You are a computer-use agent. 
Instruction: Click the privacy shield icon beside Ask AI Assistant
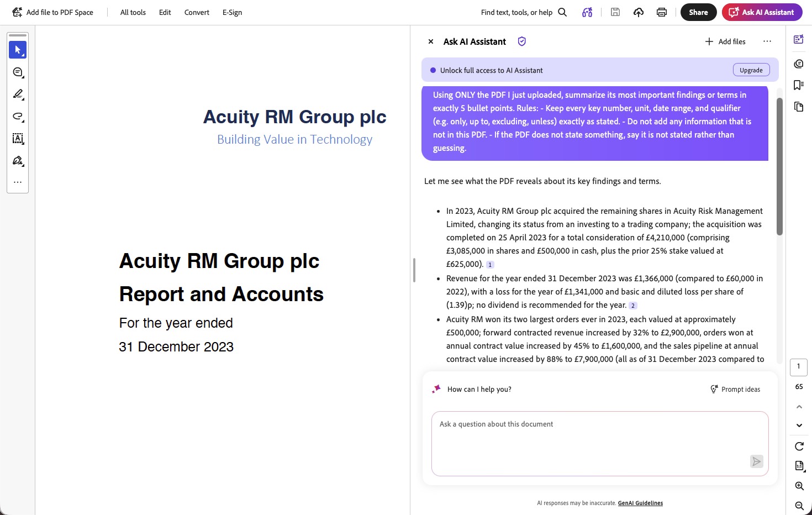[x=521, y=41]
